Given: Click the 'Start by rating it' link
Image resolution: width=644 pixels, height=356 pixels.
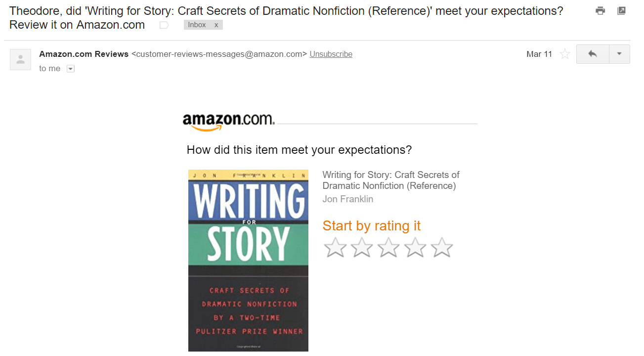Looking at the screenshot, I should pos(371,226).
